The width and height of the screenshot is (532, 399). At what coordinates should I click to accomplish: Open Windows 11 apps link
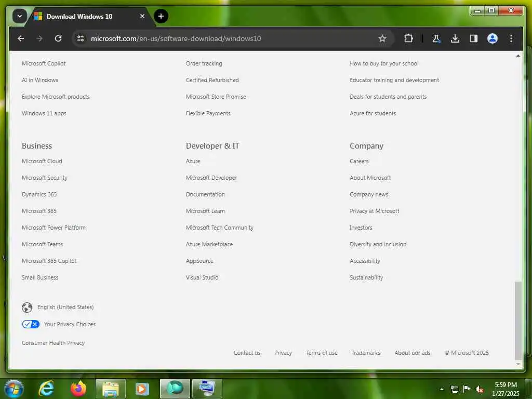(44, 113)
